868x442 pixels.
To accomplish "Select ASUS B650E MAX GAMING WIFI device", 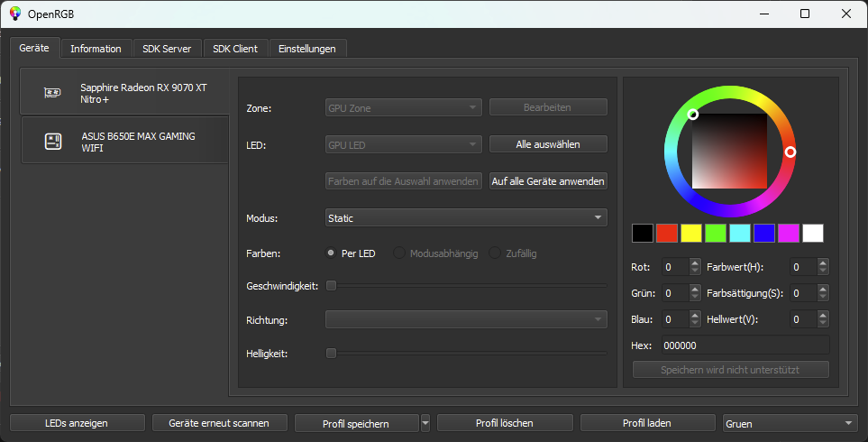I will pos(125,140).
